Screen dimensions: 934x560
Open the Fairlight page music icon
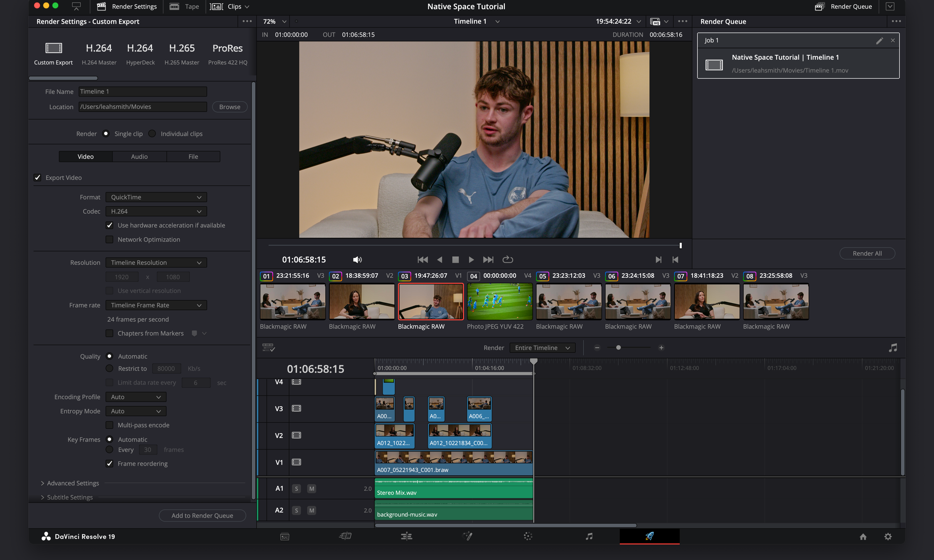tap(589, 536)
